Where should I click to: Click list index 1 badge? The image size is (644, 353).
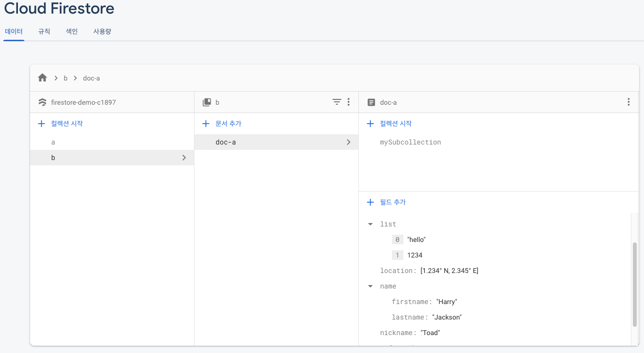click(x=398, y=255)
